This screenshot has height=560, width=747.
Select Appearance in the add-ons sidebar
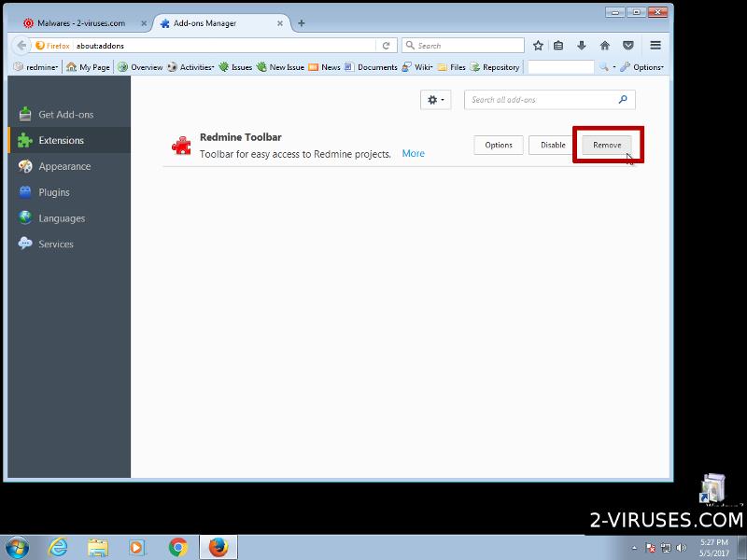point(64,166)
